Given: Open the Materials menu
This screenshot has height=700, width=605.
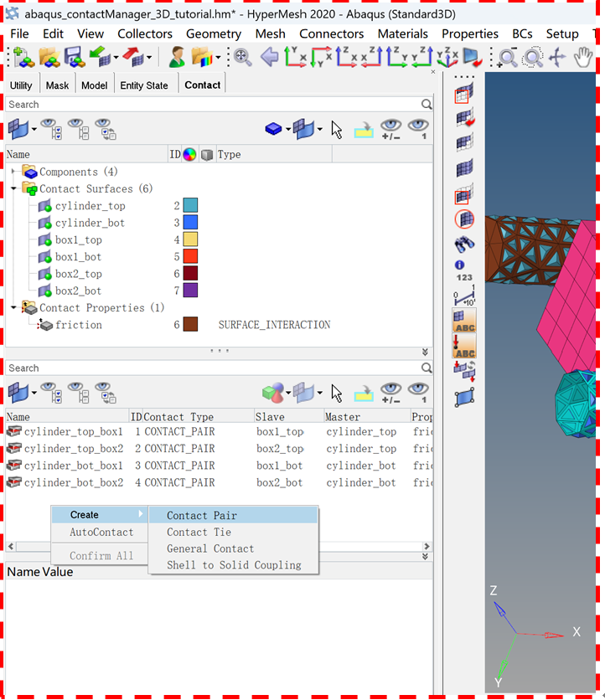Looking at the screenshot, I should [402, 34].
